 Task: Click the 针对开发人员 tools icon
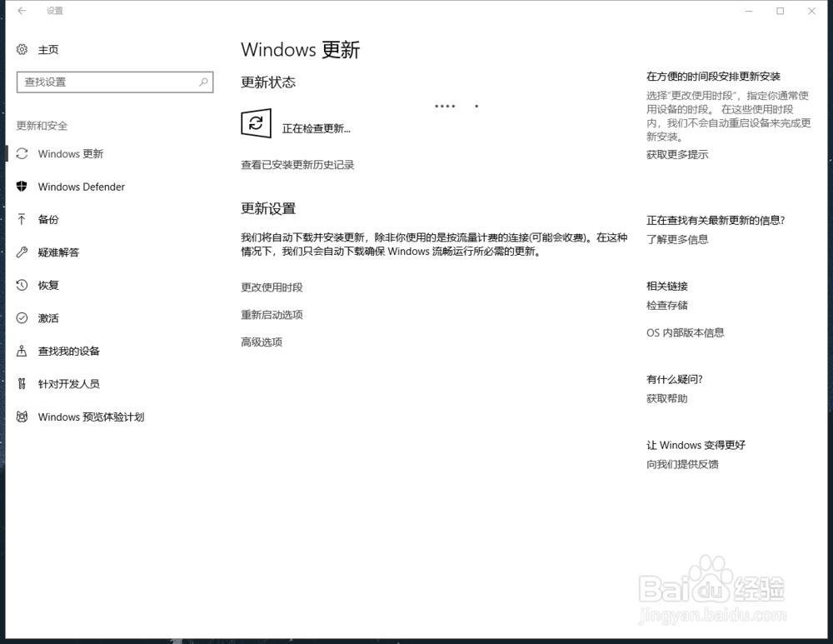coord(22,383)
